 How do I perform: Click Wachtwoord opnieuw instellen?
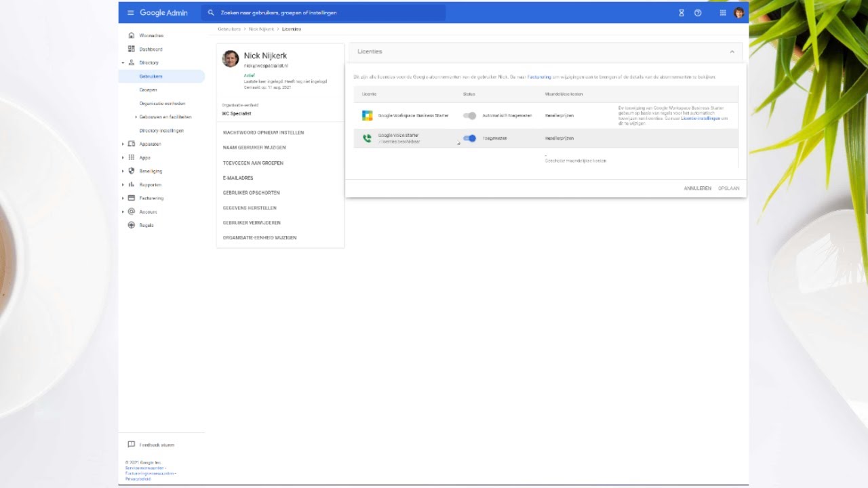coord(263,133)
